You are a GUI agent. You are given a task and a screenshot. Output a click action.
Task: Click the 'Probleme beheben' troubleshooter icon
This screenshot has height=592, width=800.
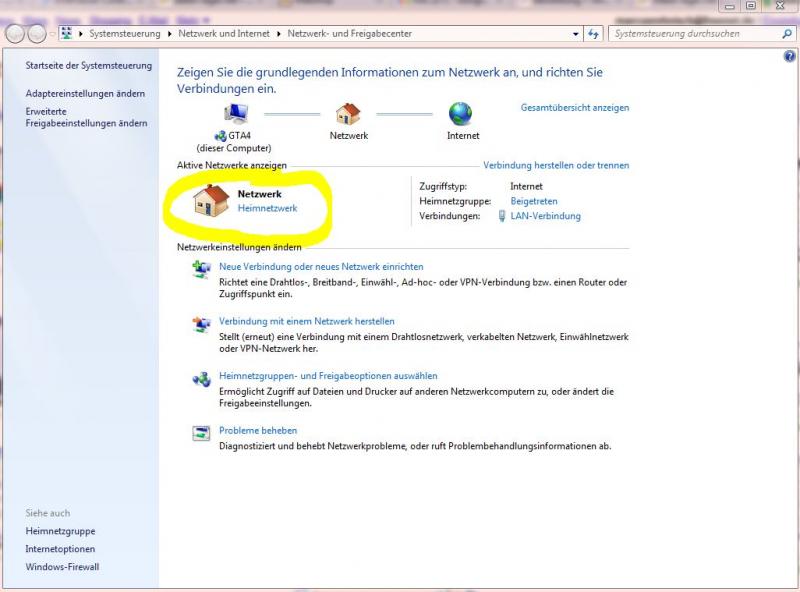pyautogui.click(x=201, y=432)
